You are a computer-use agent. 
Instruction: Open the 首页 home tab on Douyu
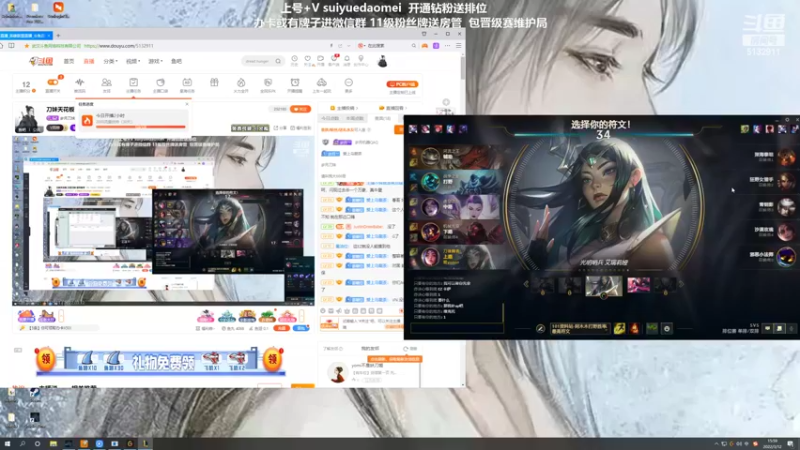[69, 61]
